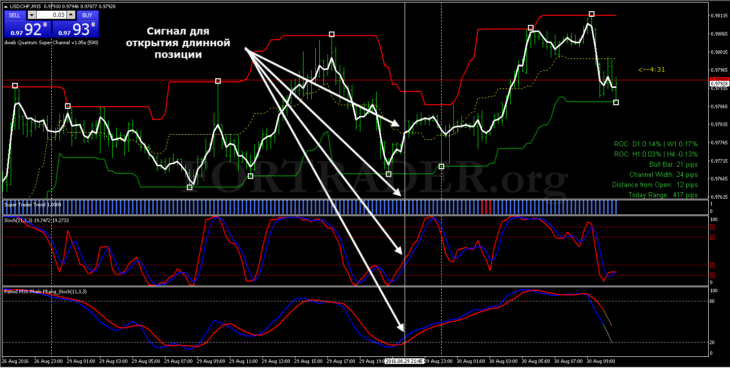Click the ROC: H1:0.03% | H4:-0.13% line

click(656, 154)
